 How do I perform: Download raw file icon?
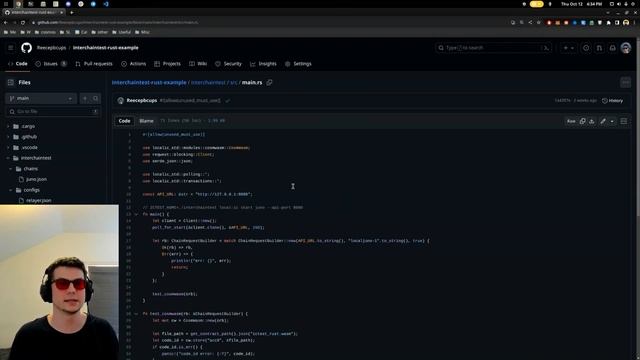point(592,121)
